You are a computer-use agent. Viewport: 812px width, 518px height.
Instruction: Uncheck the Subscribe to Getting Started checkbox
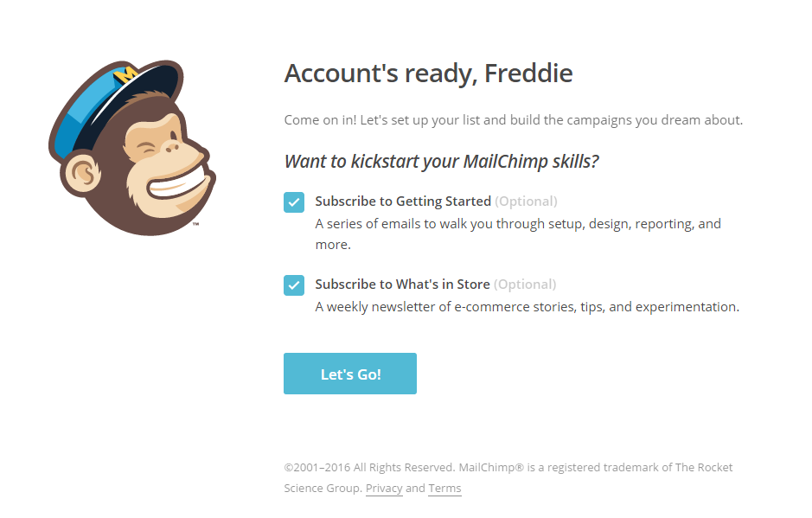tap(294, 202)
